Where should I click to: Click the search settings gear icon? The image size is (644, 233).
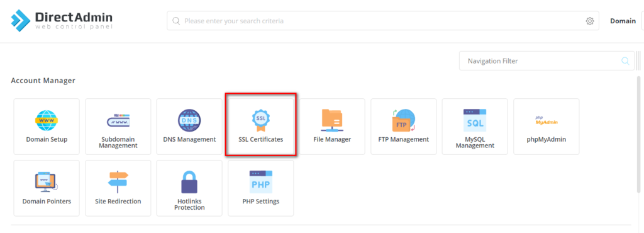(x=590, y=21)
